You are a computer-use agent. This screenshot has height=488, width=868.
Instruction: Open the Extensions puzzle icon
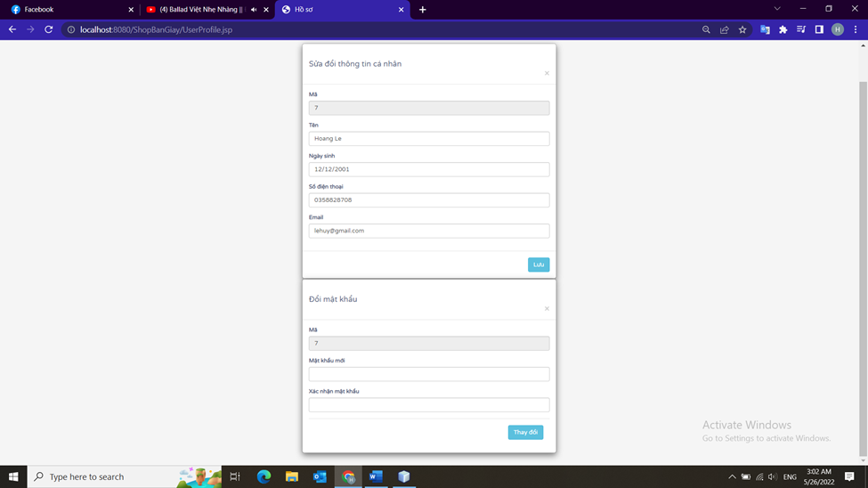tap(783, 30)
